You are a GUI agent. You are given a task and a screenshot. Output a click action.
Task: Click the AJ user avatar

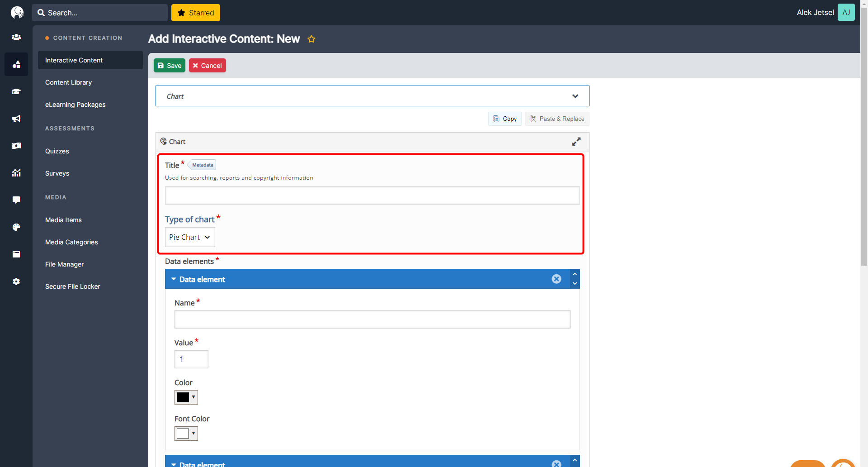(x=846, y=12)
